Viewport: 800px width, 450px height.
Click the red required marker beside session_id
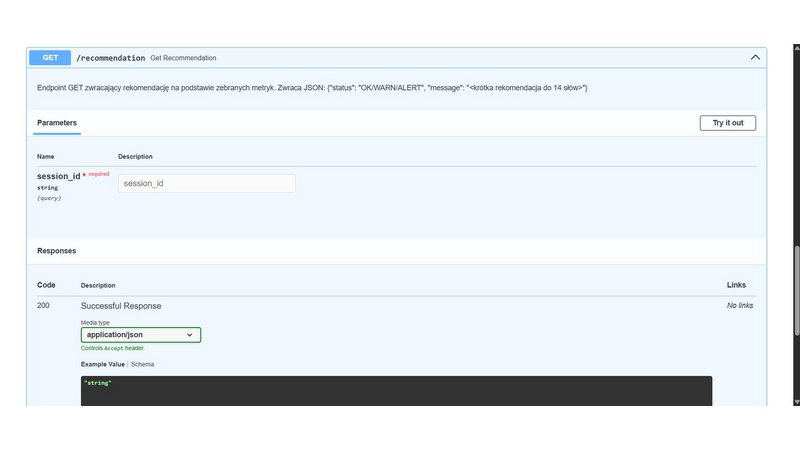point(97,174)
